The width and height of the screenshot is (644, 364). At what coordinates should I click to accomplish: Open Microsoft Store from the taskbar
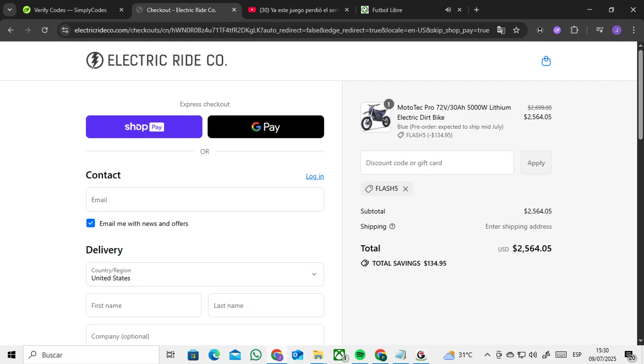193,355
